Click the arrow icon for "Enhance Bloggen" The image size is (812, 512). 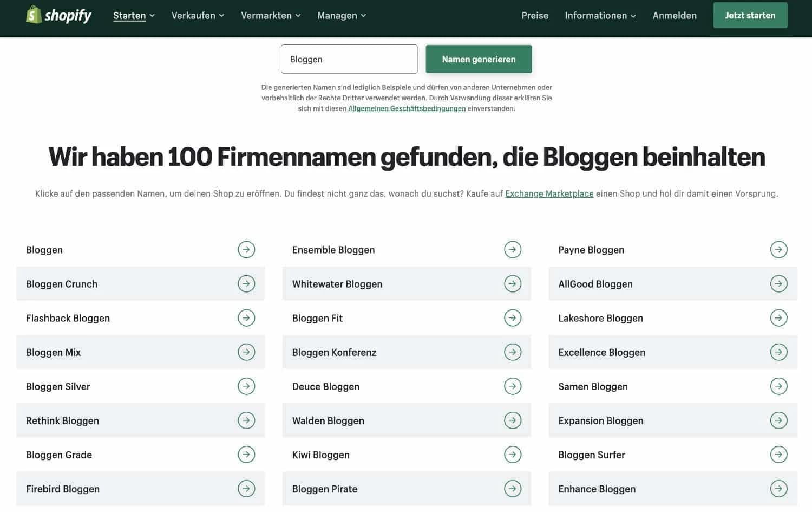[x=778, y=488]
